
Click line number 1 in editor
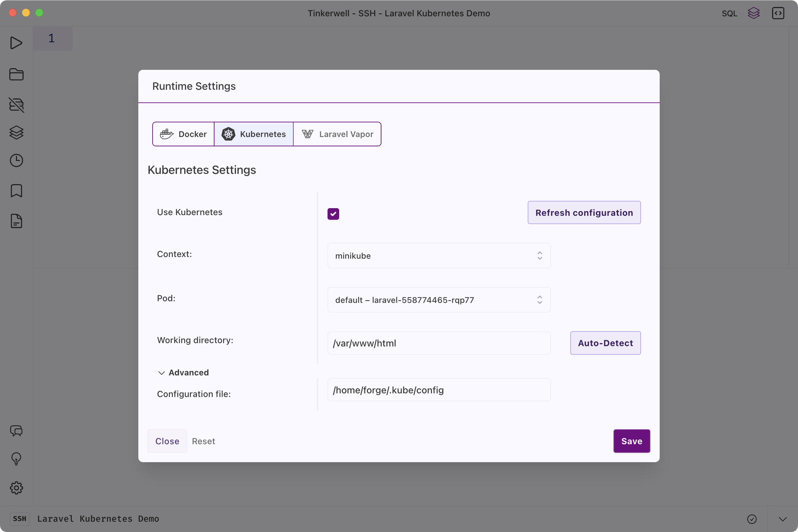[52, 38]
